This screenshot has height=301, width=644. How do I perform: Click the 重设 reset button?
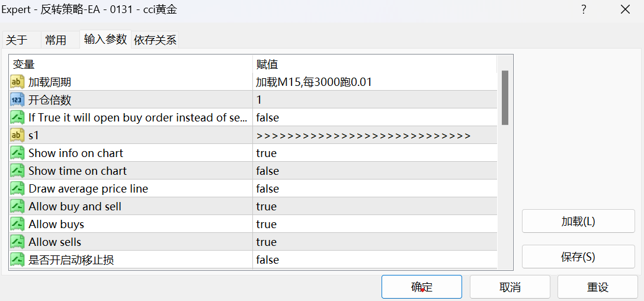pos(598,287)
